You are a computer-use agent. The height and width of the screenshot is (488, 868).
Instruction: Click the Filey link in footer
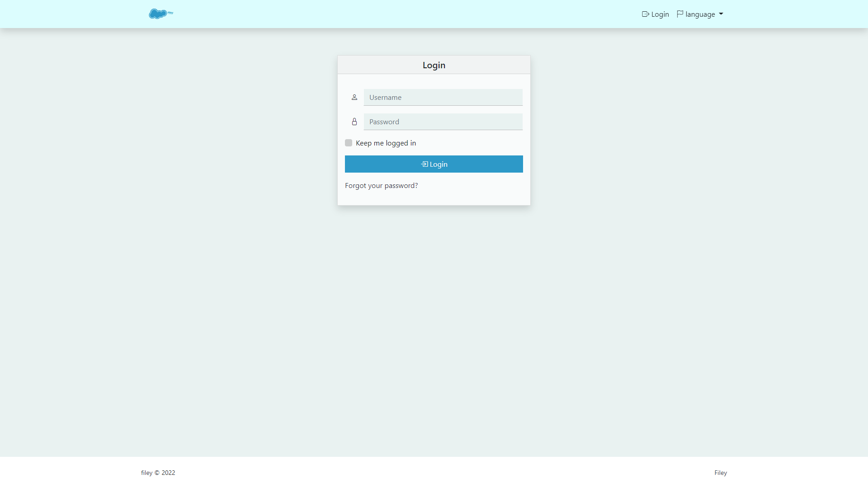[x=721, y=473]
